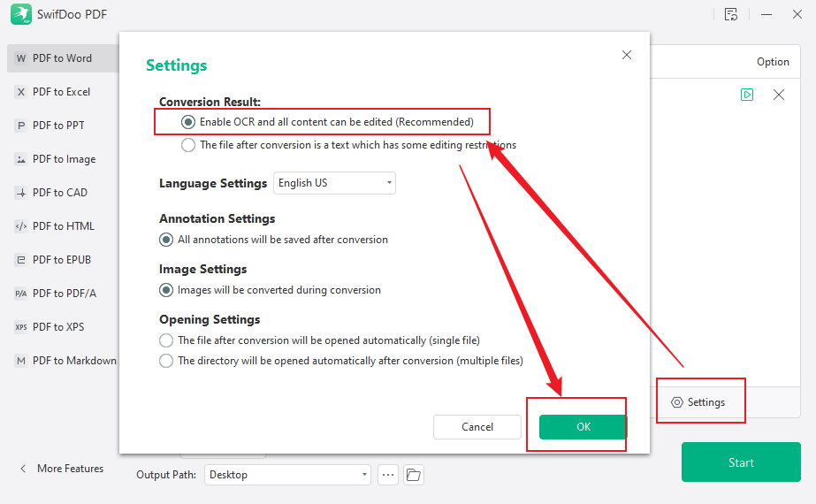Close the Settings dialog
The height and width of the screenshot is (504, 816).
pyautogui.click(x=627, y=55)
